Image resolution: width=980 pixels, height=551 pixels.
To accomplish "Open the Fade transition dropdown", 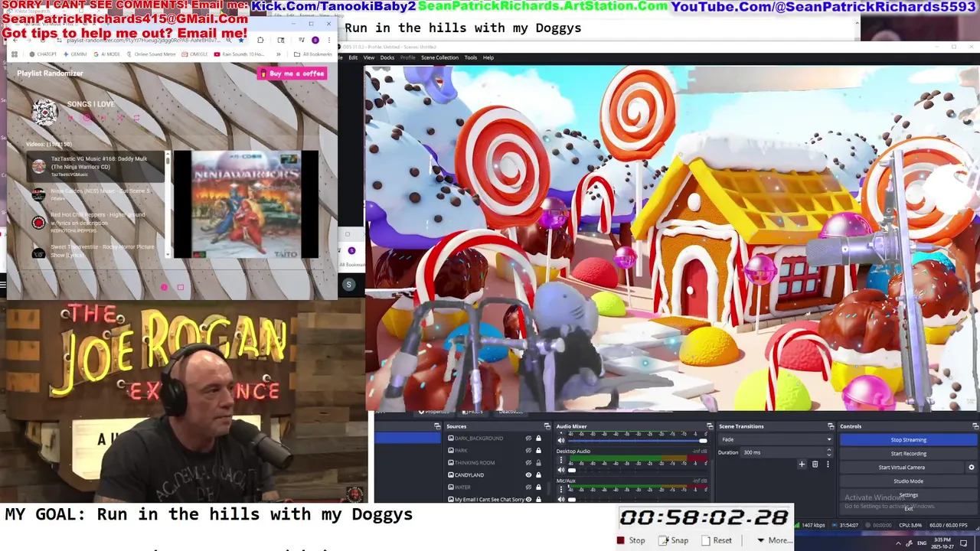I will click(776, 439).
